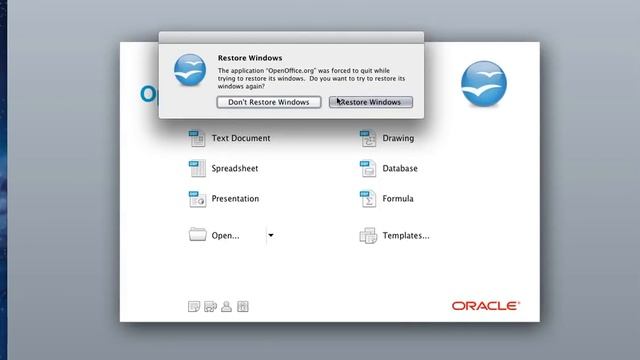Click the "Open..." label
This screenshot has width=640, height=360.
tap(225, 236)
